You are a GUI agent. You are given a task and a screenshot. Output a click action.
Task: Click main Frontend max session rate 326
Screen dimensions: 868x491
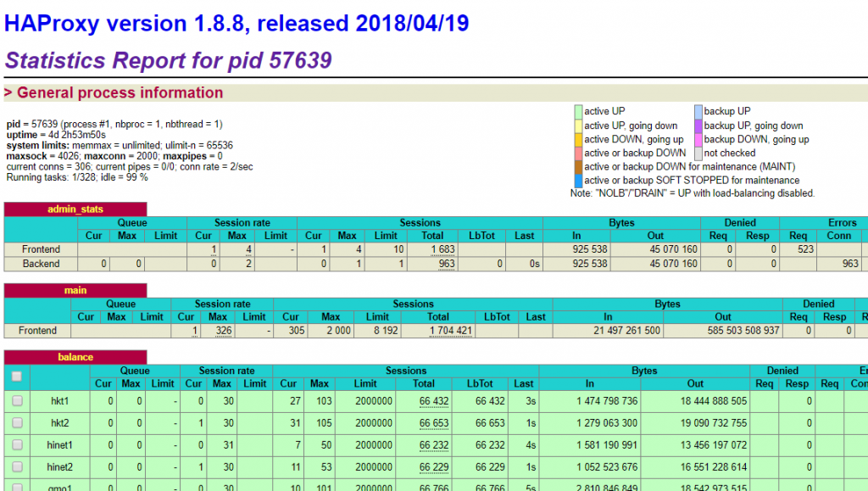224,331
